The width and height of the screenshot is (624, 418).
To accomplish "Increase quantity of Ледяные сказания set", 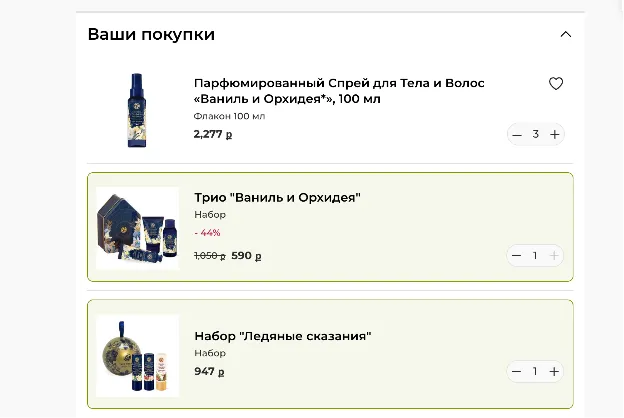I will (554, 372).
